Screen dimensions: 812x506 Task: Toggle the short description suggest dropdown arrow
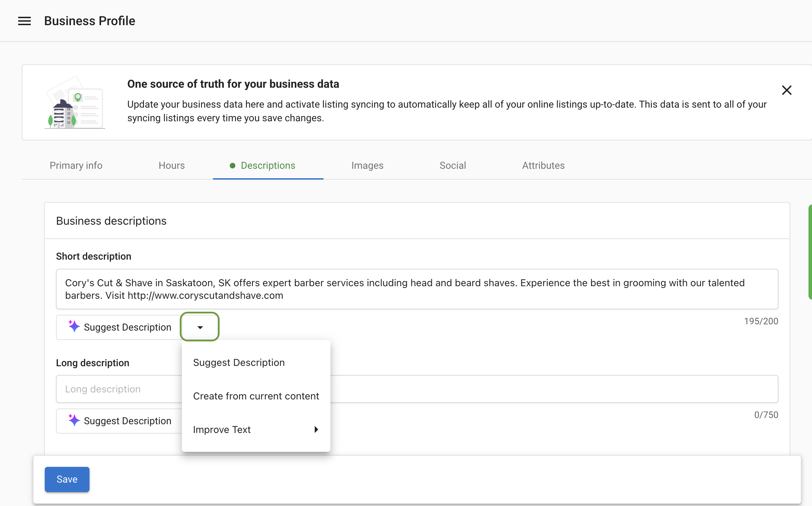[x=200, y=327]
